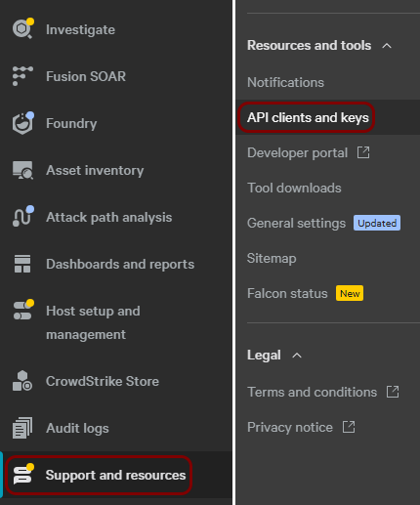Viewport: 420px width, 505px height.
Task: Click the Investigate magnifier icon
Action: pos(22,28)
